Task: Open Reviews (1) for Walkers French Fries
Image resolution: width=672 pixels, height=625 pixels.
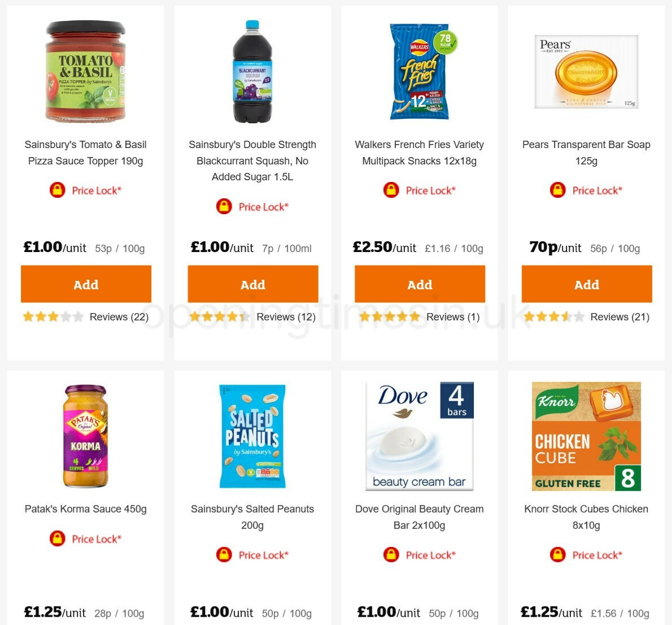Action: point(452,317)
